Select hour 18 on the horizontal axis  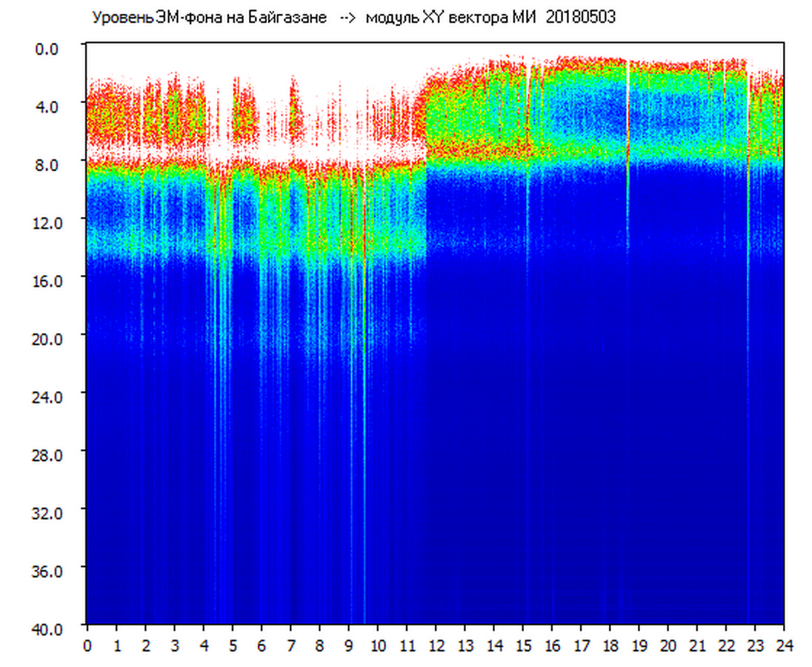click(610, 646)
